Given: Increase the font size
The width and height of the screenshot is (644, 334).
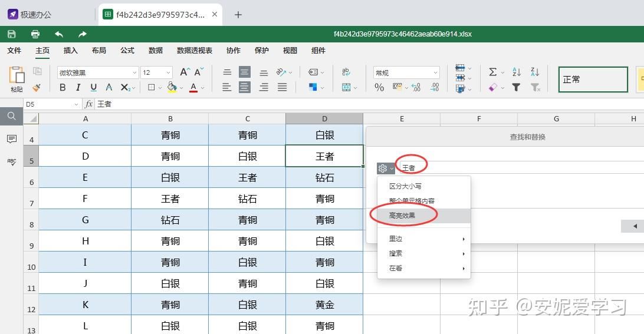Looking at the screenshot, I should click(185, 72).
